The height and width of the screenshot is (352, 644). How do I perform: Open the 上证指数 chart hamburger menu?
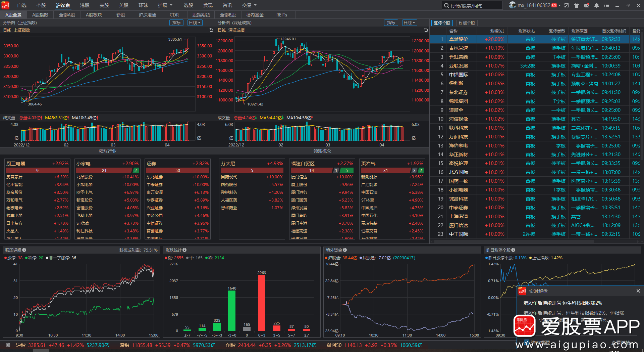point(209,23)
